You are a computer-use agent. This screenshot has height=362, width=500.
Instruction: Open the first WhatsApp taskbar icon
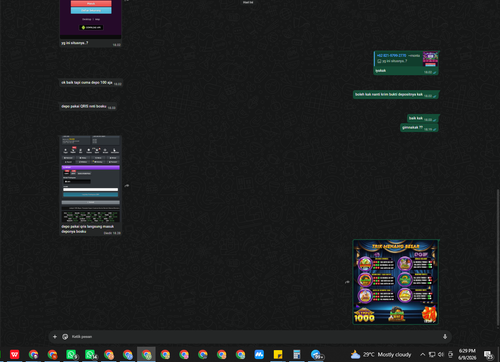click(71, 354)
